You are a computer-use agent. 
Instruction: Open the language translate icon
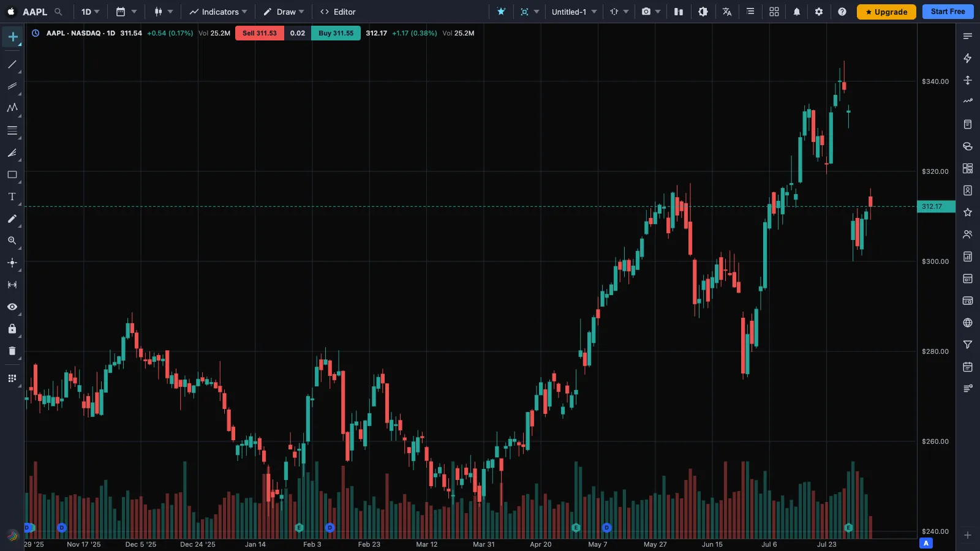click(727, 12)
